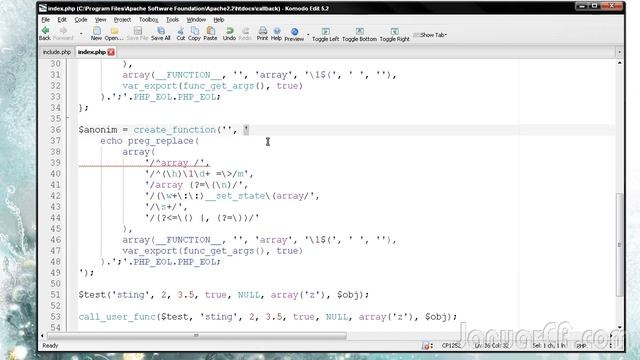Open the Help menu

tap(219, 20)
